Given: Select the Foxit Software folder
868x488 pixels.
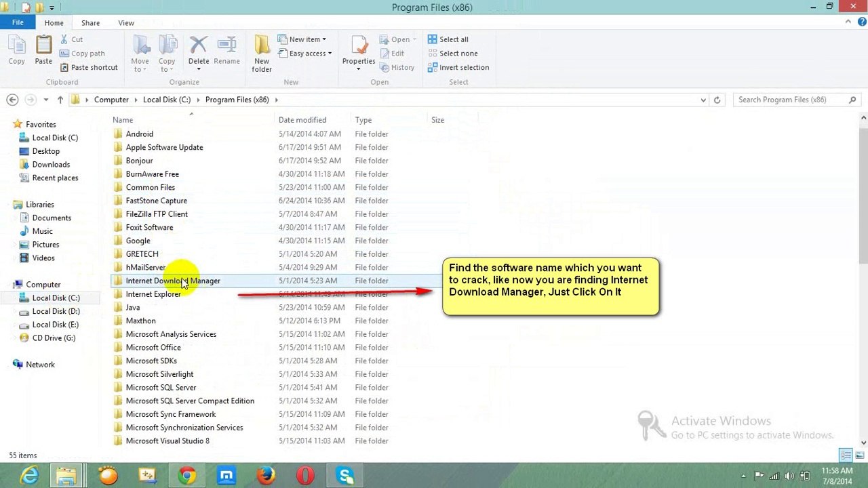Looking at the screenshot, I should click(149, 228).
